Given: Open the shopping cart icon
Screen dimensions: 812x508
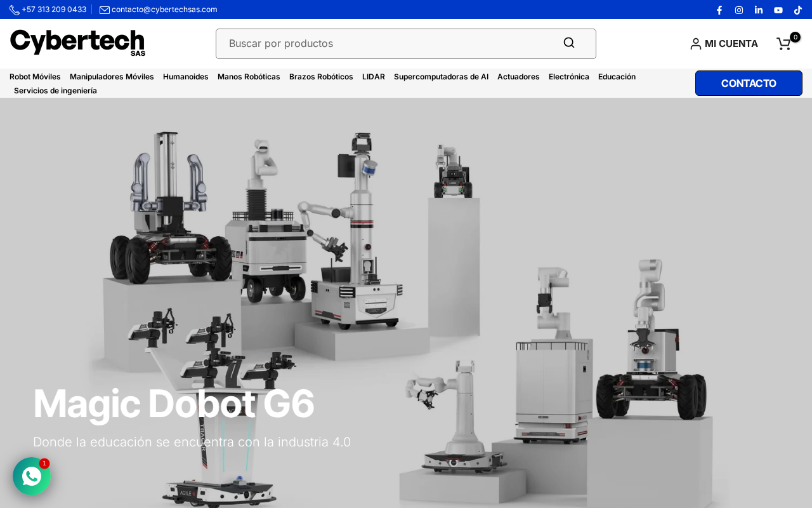Looking at the screenshot, I should [x=785, y=43].
